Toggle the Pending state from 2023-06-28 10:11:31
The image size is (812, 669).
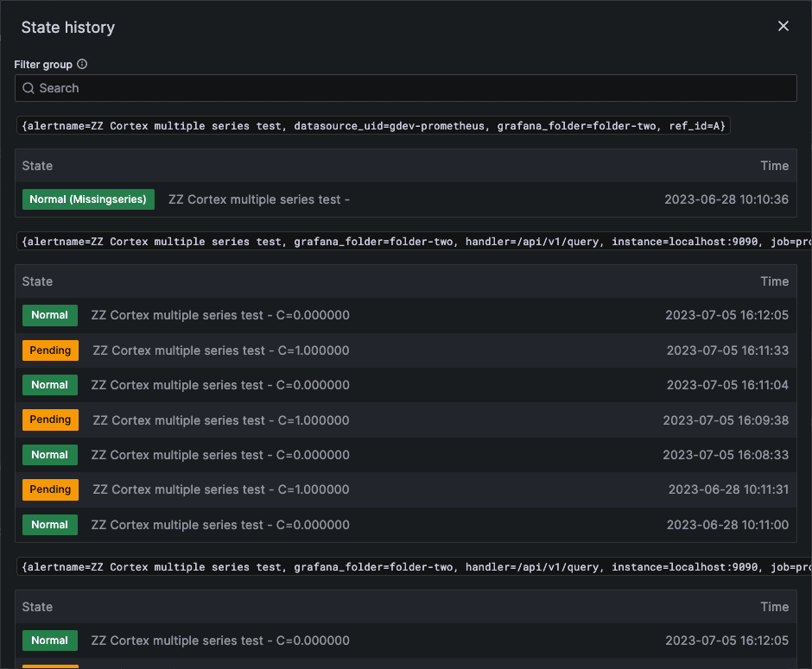pyautogui.click(x=49, y=489)
